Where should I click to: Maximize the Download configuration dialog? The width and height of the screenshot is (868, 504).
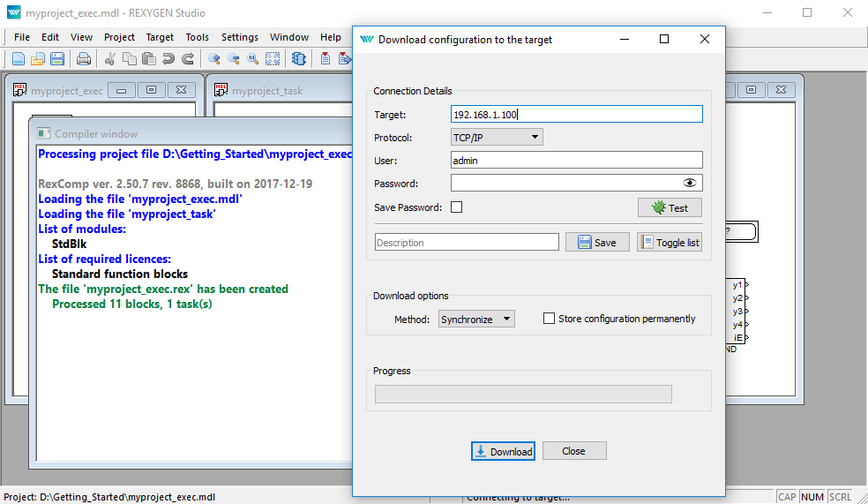coord(664,39)
